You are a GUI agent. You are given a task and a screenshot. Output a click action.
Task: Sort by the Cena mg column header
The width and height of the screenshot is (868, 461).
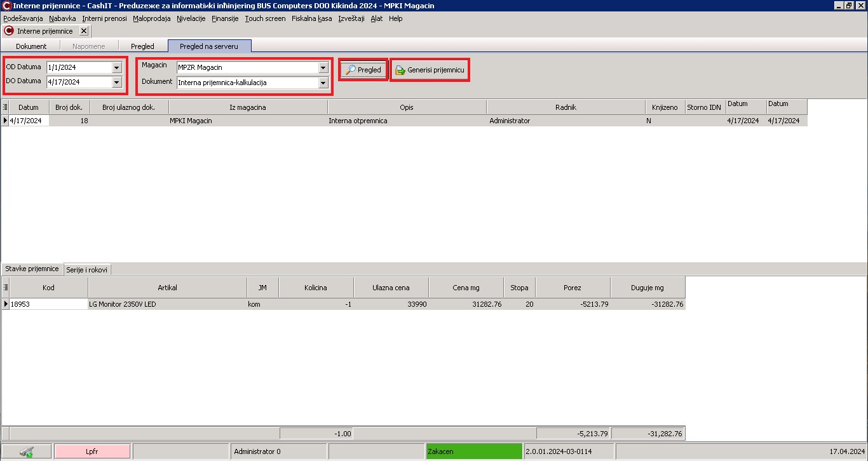click(x=466, y=288)
